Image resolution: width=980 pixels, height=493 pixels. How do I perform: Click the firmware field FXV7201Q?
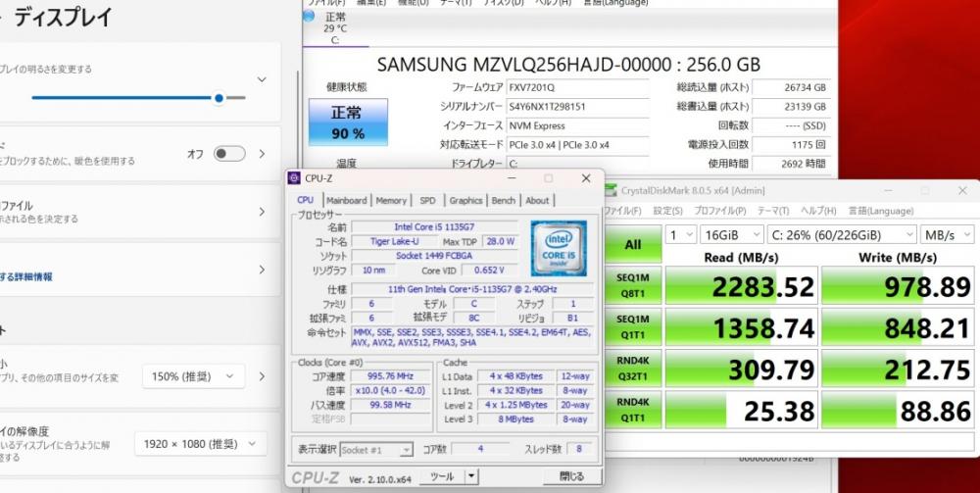577,88
